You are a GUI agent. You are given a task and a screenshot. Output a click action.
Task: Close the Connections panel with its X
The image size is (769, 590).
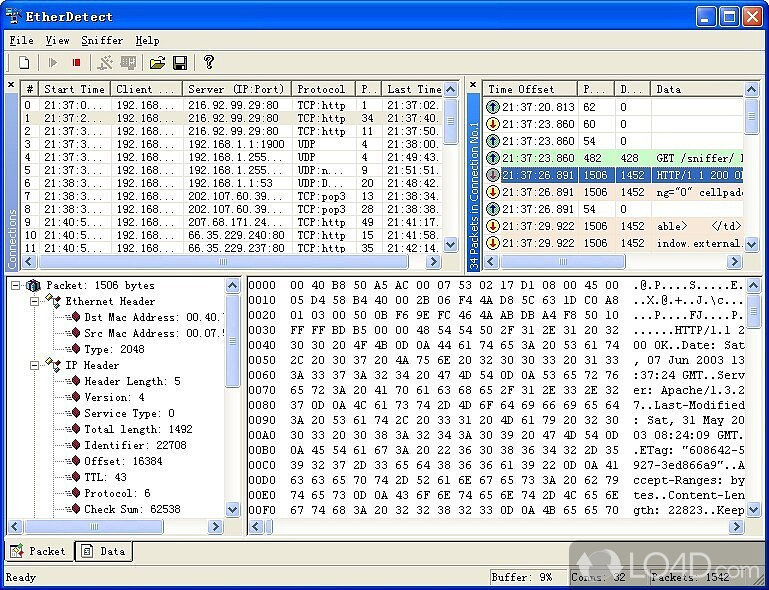(x=12, y=86)
